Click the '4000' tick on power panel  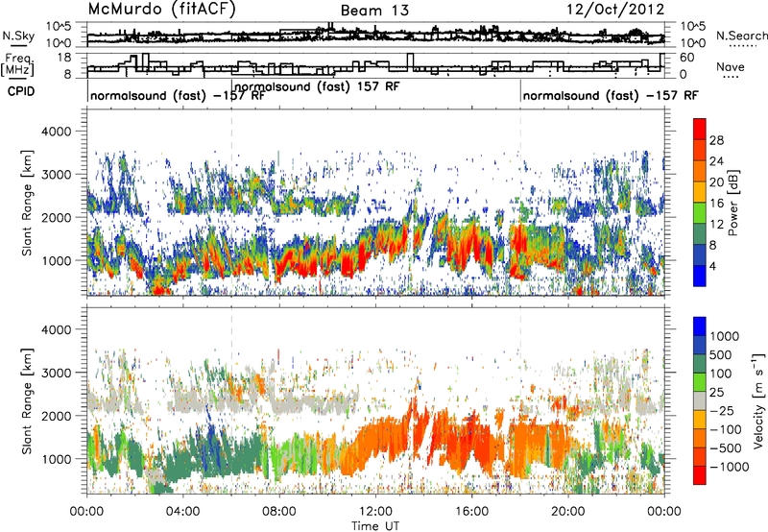tap(57, 132)
